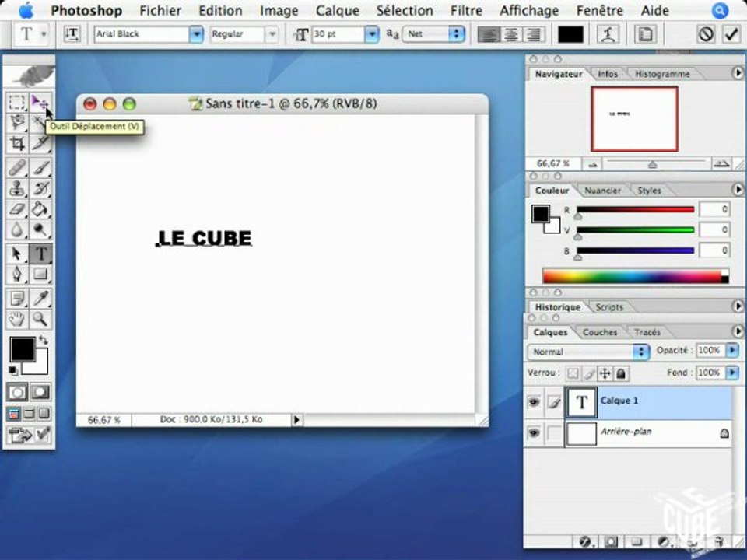Select the Eyedropper tool

coord(40,299)
